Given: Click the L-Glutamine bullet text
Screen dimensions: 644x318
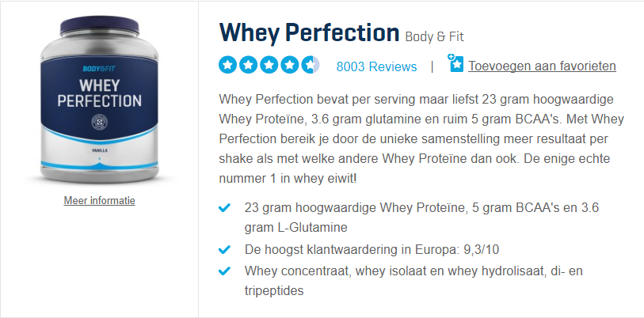Looking at the screenshot, I should [421, 218].
